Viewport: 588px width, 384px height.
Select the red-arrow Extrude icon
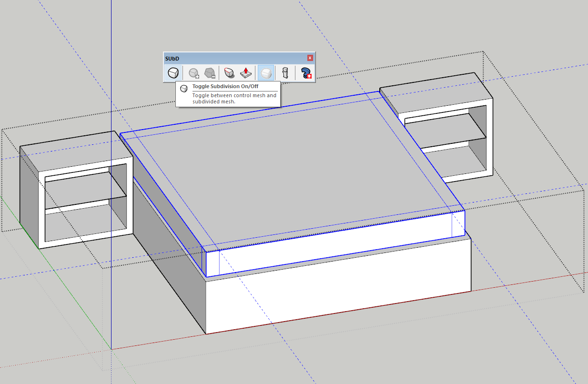tap(245, 72)
